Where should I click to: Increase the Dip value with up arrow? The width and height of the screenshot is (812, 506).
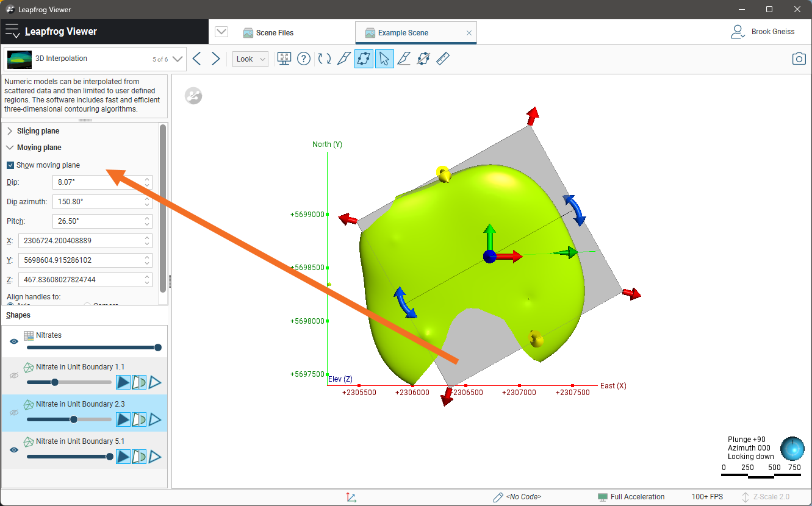click(x=147, y=179)
